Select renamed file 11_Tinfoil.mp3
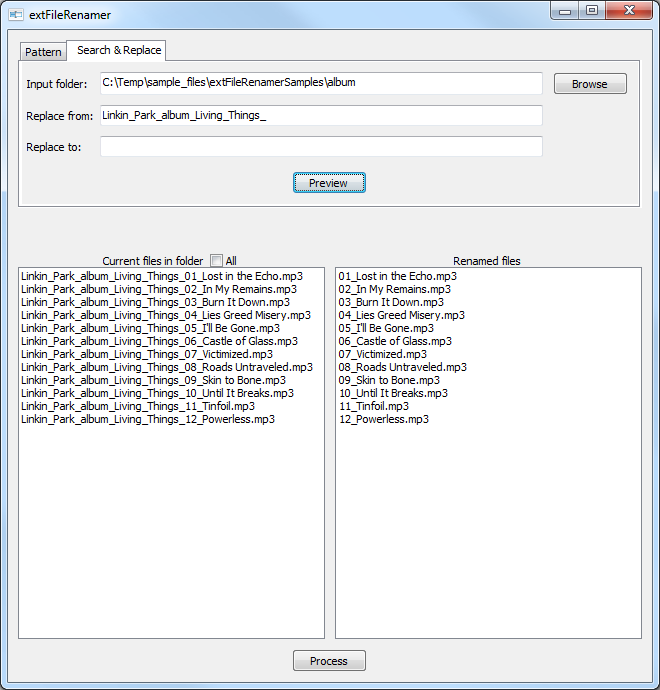Viewport: 660px width, 690px height. coord(374,406)
